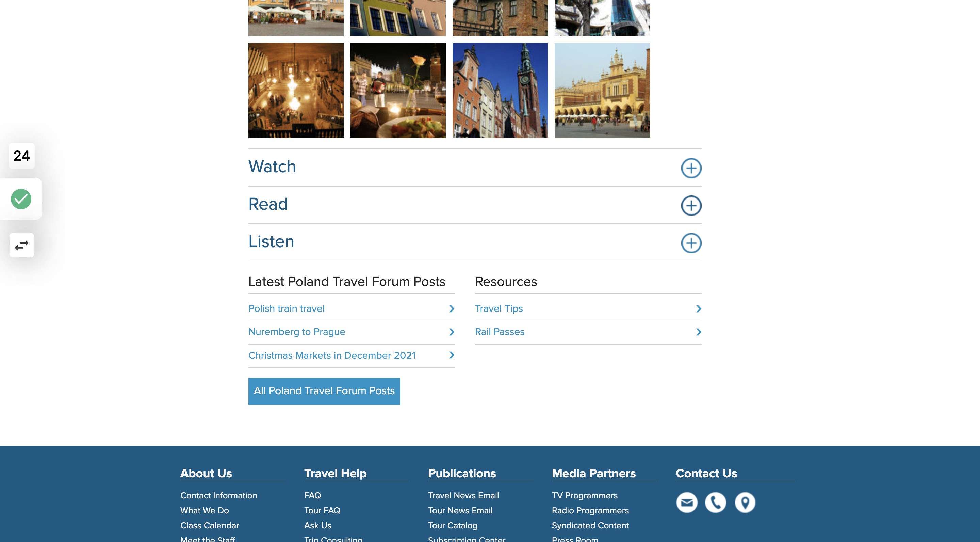The height and width of the screenshot is (542, 980).
Task: Open What We Do footer link
Action: pyautogui.click(x=205, y=510)
